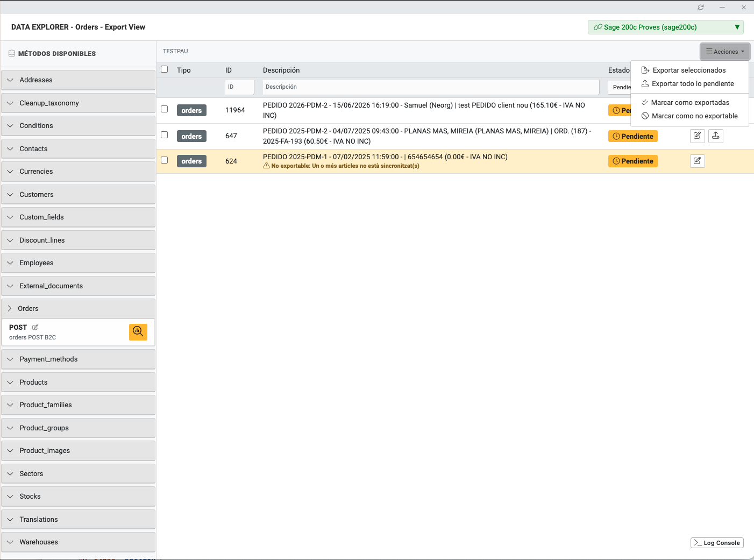Expand the Warehouses section
Image resolution: width=754 pixels, height=560 pixels.
[x=79, y=542]
